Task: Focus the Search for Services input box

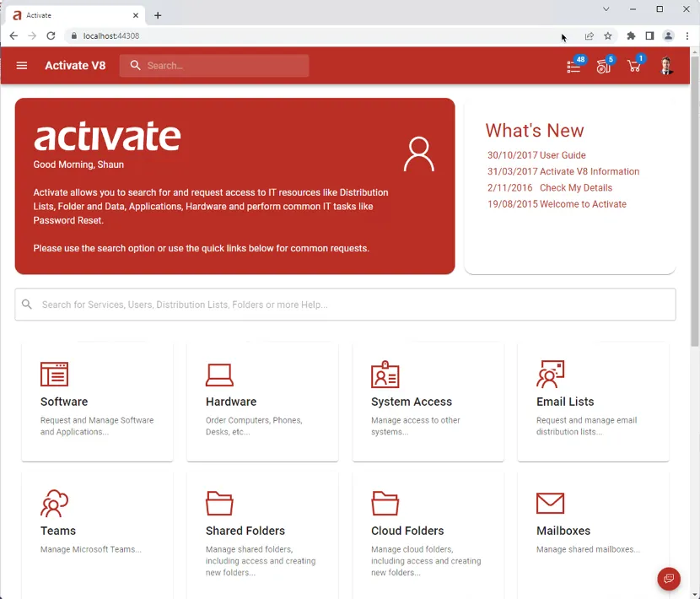Action: pyautogui.click(x=345, y=305)
